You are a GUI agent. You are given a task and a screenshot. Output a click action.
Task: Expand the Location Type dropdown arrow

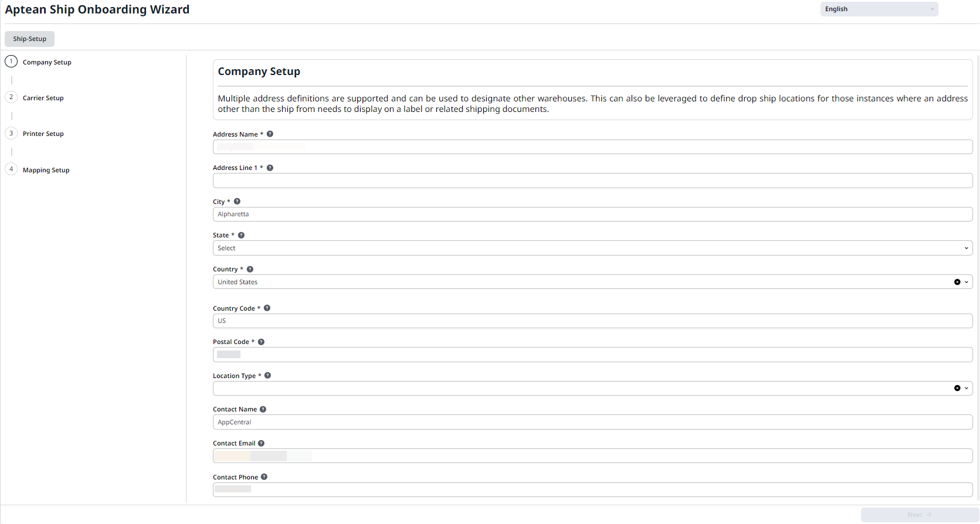click(967, 388)
